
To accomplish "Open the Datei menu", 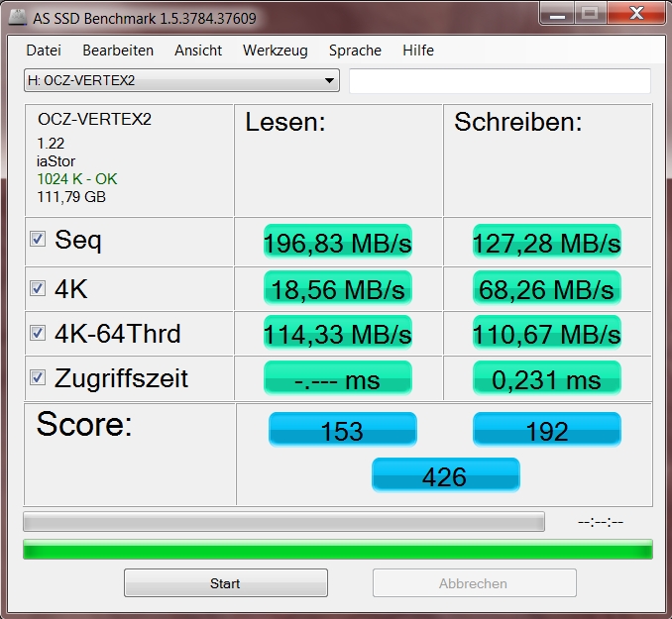I will (x=44, y=51).
